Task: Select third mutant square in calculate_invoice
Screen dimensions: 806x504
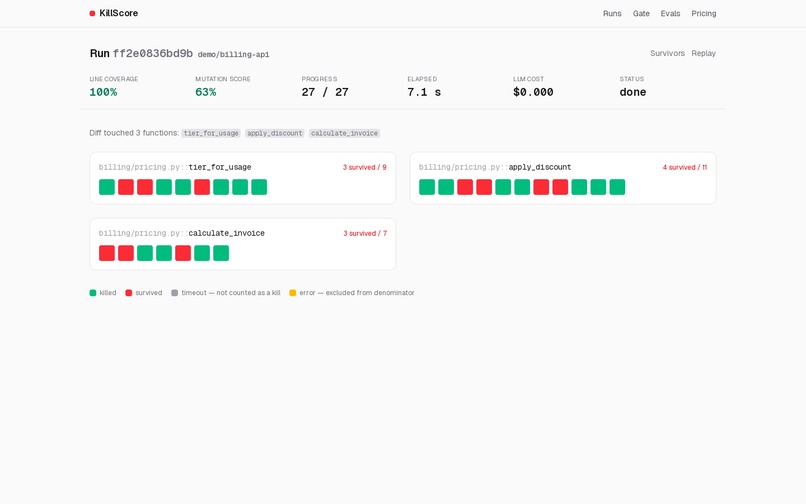Action: [145, 253]
